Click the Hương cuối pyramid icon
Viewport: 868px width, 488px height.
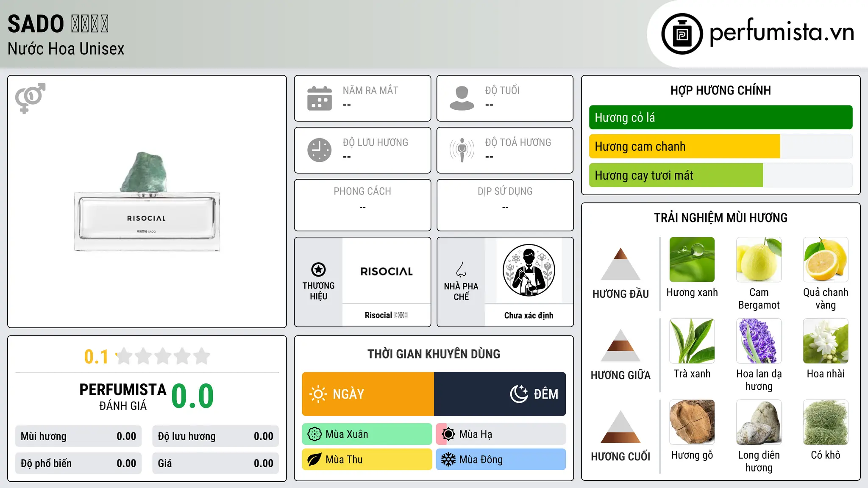[x=620, y=427]
